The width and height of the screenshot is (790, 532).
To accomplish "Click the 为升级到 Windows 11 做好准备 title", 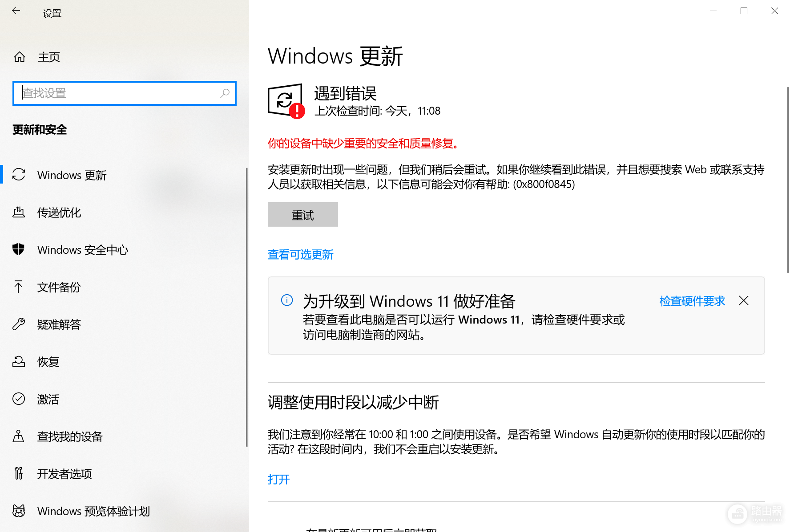I will click(409, 301).
